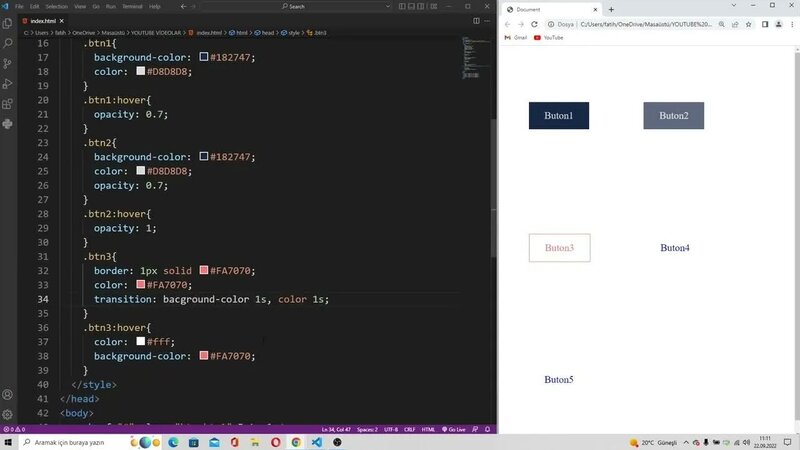Select the index.html editor tab
Viewport: 800px width, 450px height.
[x=43, y=21]
